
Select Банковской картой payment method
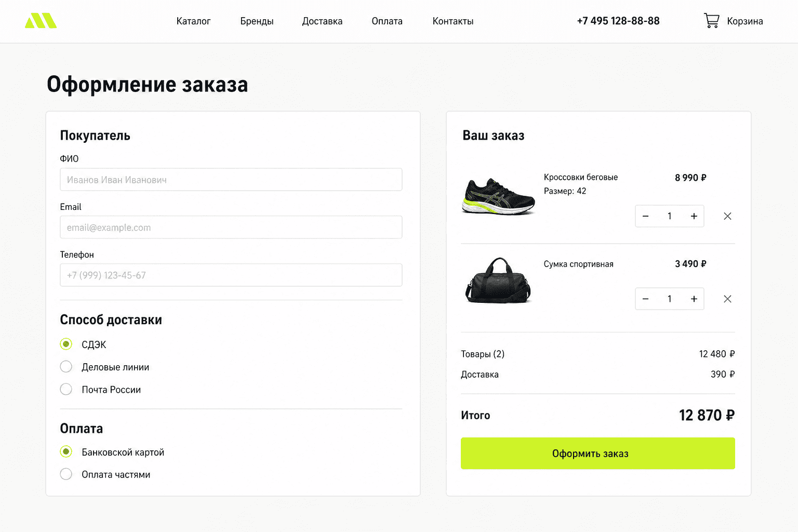click(66, 451)
